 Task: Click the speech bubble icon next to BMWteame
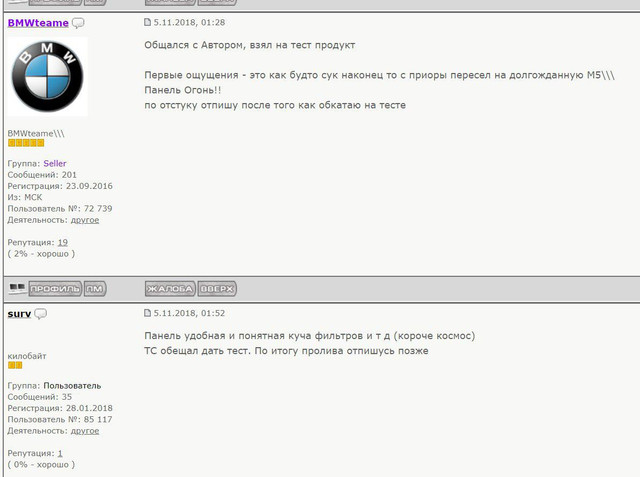[78, 23]
